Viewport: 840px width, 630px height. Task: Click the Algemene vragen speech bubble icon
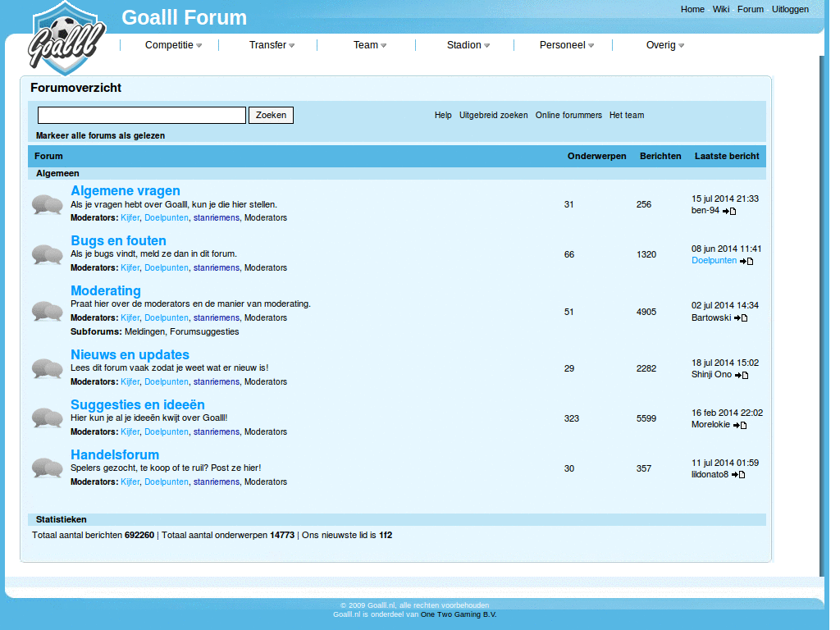pyautogui.click(x=47, y=204)
